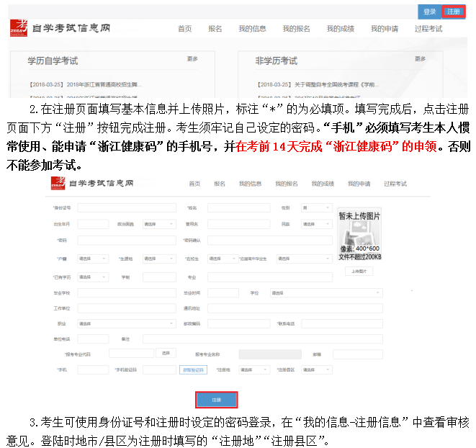The width and height of the screenshot is (476, 448).
Task: Click the 通讯地址 input field
Action: [x=295, y=308]
